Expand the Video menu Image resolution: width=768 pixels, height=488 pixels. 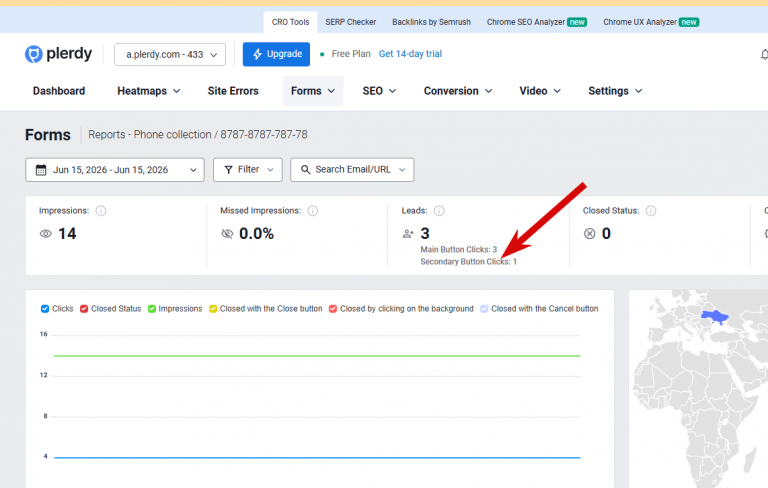(540, 91)
